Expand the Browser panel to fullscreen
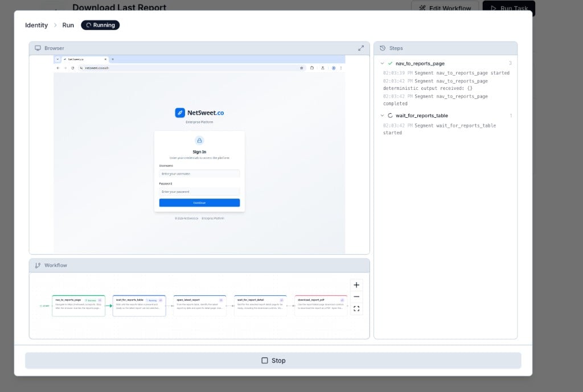 tap(360, 48)
